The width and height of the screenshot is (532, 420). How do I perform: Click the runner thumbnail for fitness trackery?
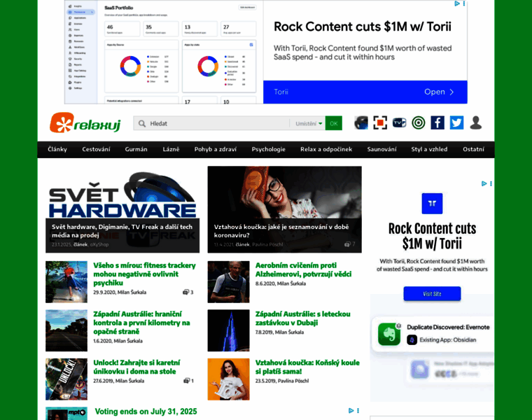[66, 282]
